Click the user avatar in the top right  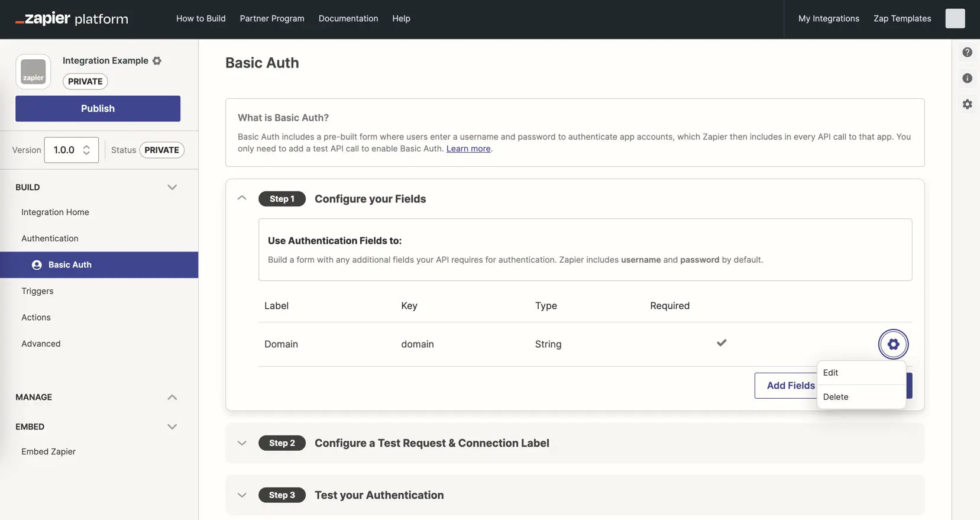coord(955,18)
